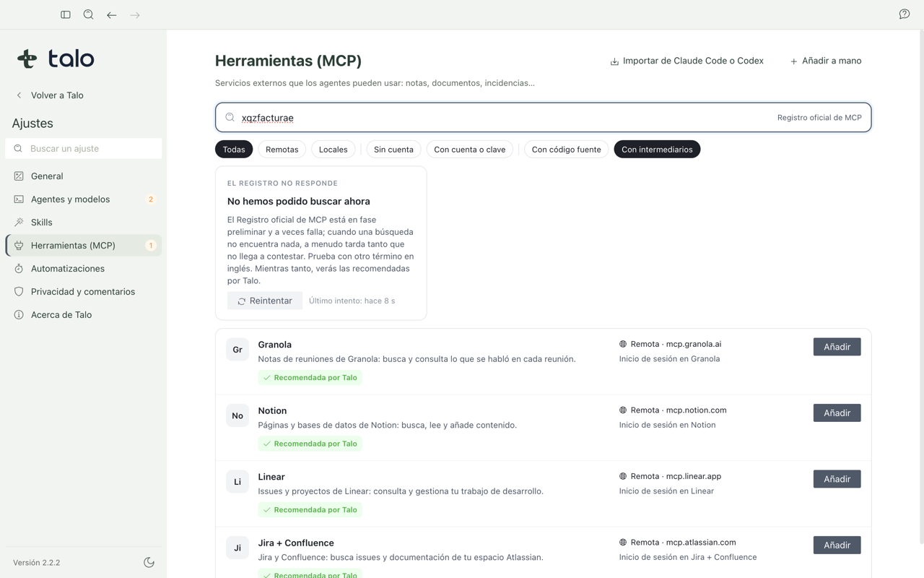This screenshot has width=924, height=578.
Task: Toggle the Sin cuenta filter
Action: click(393, 150)
